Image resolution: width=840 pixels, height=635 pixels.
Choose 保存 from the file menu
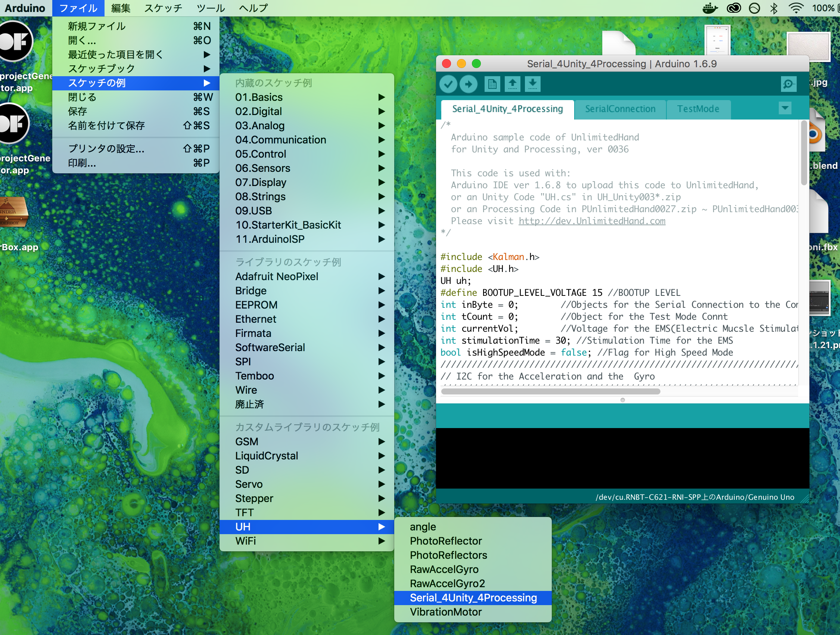coord(136,111)
